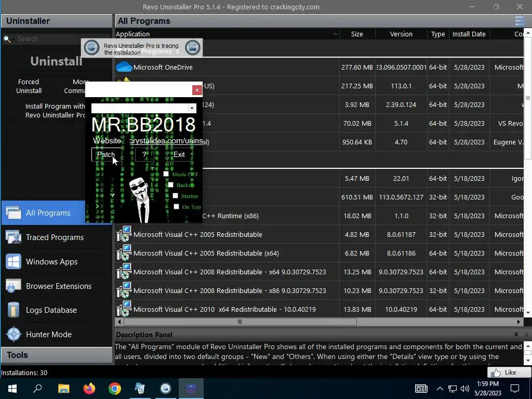Open the notification center icon
Image resolution: width=532 pixels, height=399 pixels.
(515, 389)
